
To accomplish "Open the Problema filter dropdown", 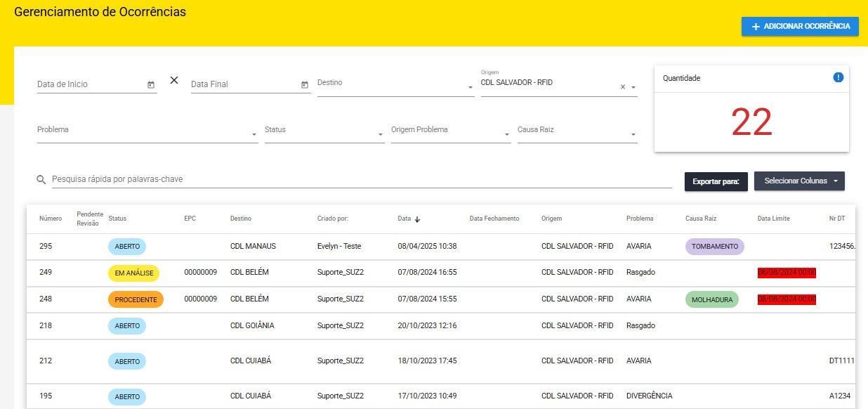I will click(x=254, y=134).
